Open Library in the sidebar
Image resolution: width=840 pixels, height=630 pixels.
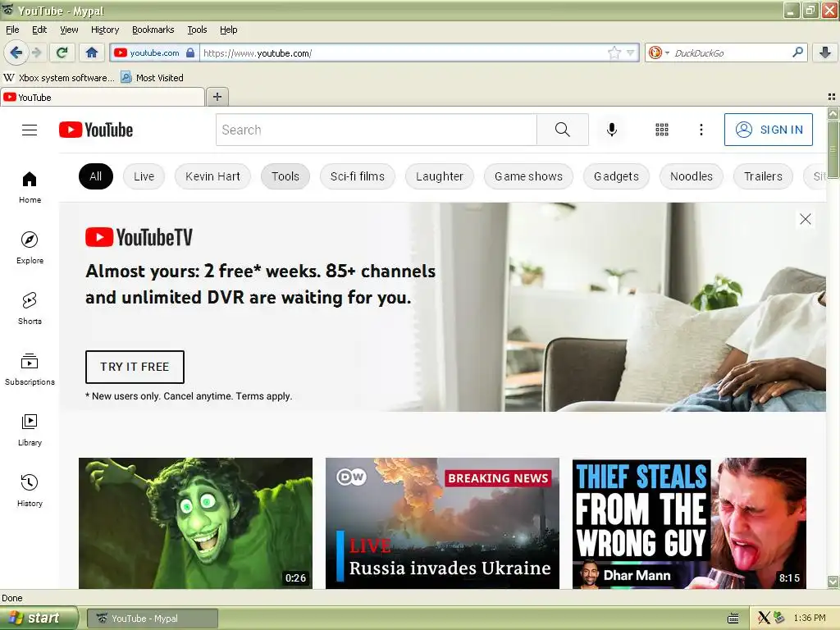(30, 430)
